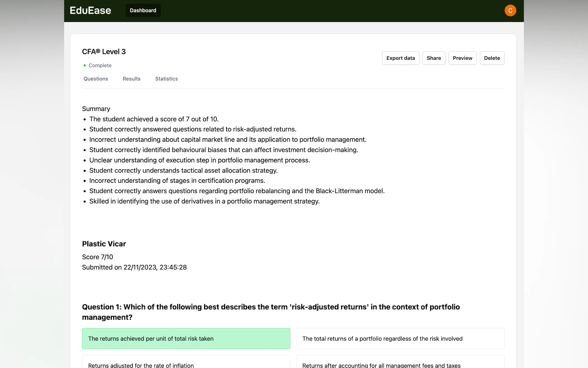Go to the Dashboard
588x368 pixels.
coord(143,10)
